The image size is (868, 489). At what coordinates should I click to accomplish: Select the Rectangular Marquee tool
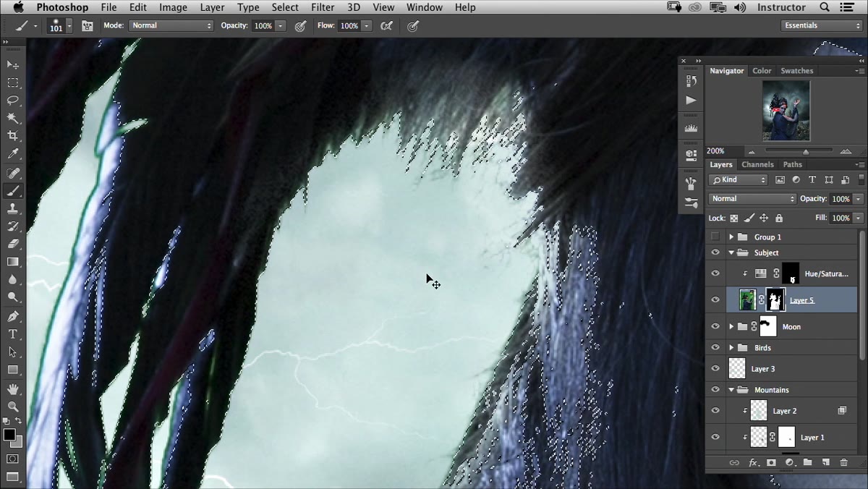[13, 83]
